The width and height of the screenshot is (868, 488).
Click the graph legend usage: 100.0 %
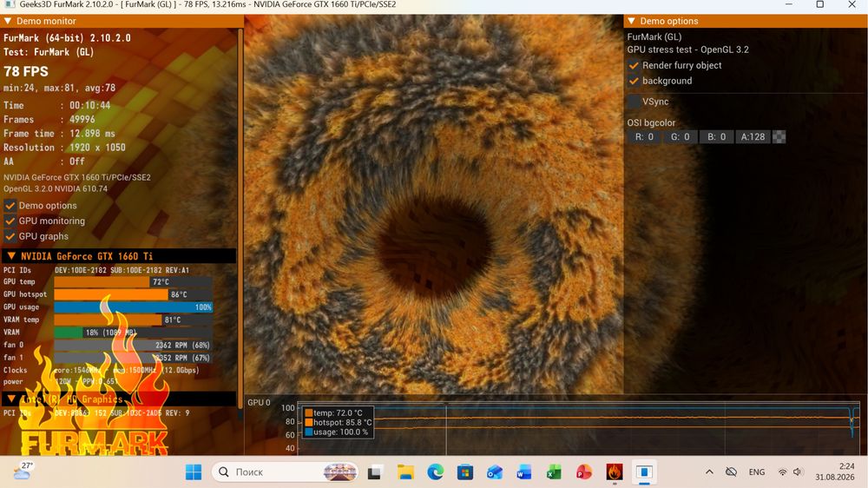pos(337,432)
